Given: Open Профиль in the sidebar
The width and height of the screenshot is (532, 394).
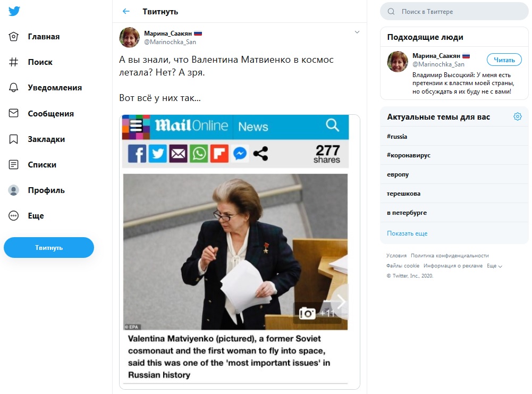Looking at the screenshot, I should [x=46, y=190].
